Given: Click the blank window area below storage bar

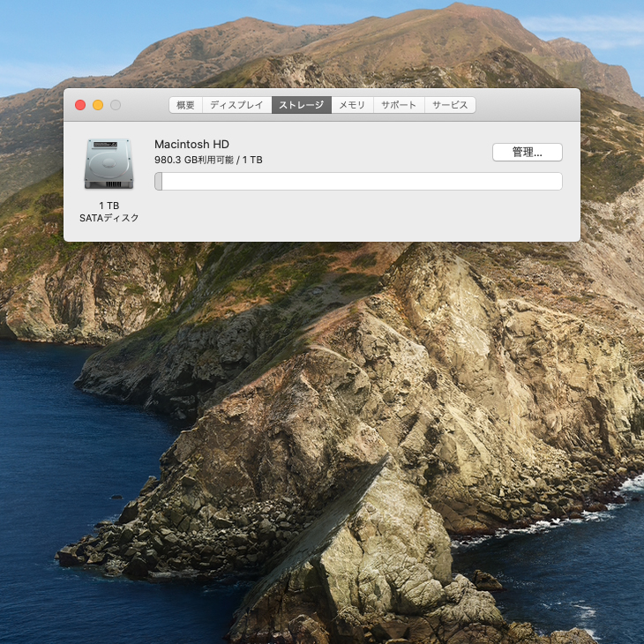Looking at the screenshot, I should (353, 216).
